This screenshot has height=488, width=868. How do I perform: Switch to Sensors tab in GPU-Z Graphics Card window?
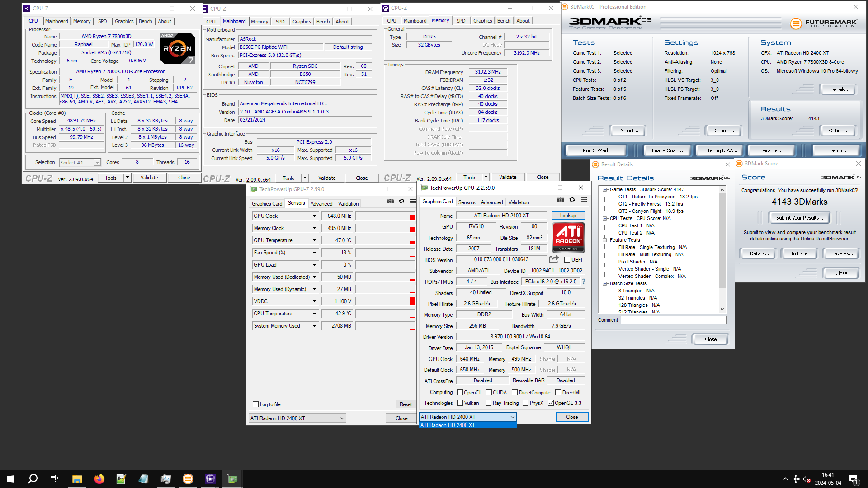467,202
